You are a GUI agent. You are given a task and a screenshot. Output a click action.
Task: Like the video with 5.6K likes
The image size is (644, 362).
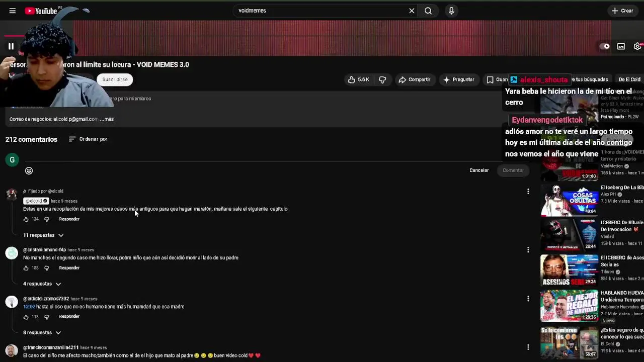point(358,79)
